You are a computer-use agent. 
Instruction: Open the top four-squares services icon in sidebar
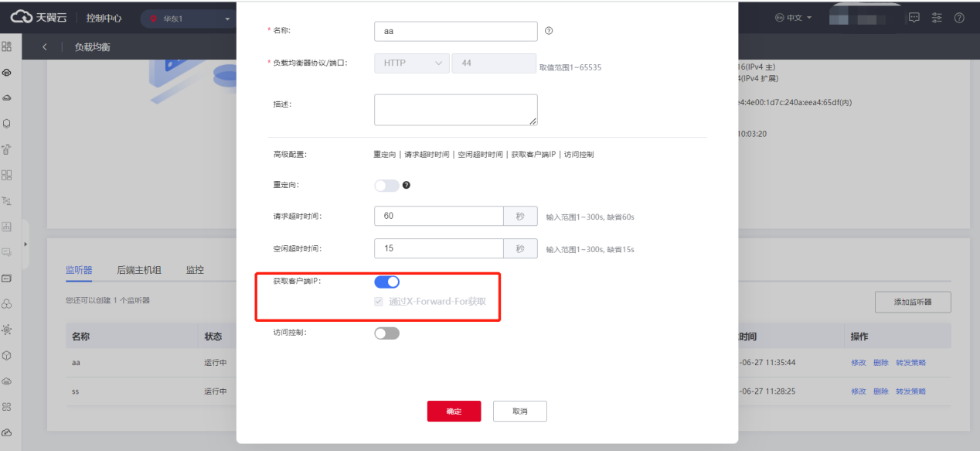pos(7,46)
